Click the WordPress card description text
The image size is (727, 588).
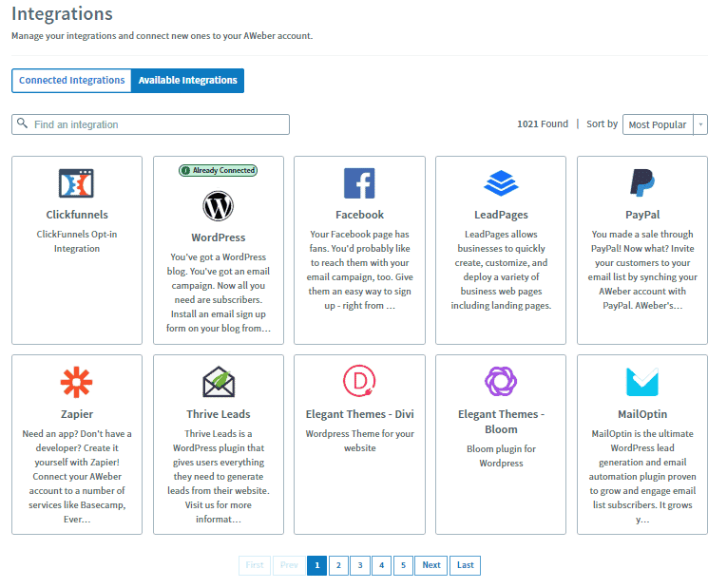pos(219,293)
